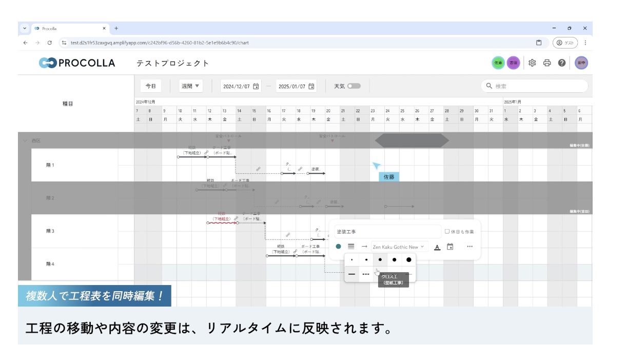Image resolution: width=626 pixels, height=364 pixels.
Task: Click the テストプロジェクト project title
Action: 173,63
